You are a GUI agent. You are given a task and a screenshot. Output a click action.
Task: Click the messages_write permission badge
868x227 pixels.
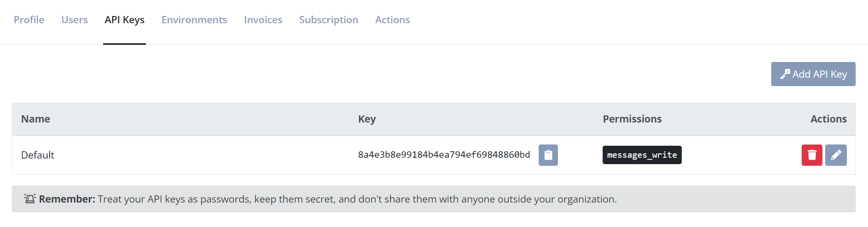tap(642, 155)
